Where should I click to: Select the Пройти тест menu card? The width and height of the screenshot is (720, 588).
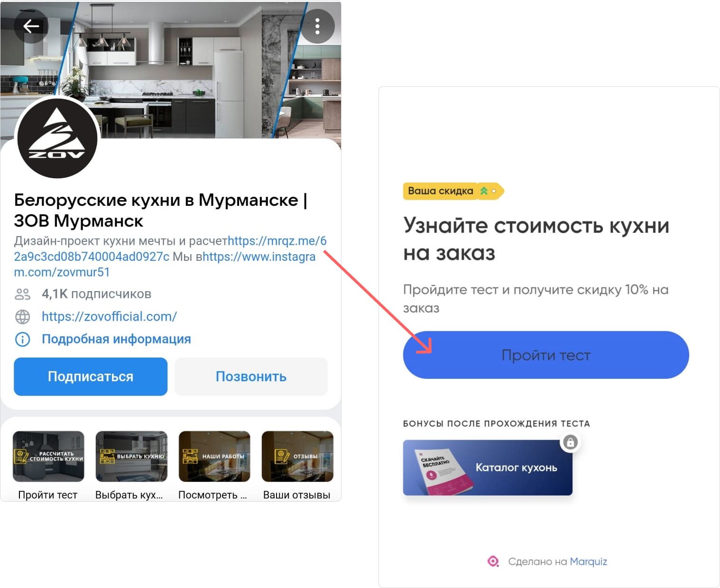click(48, 457)
